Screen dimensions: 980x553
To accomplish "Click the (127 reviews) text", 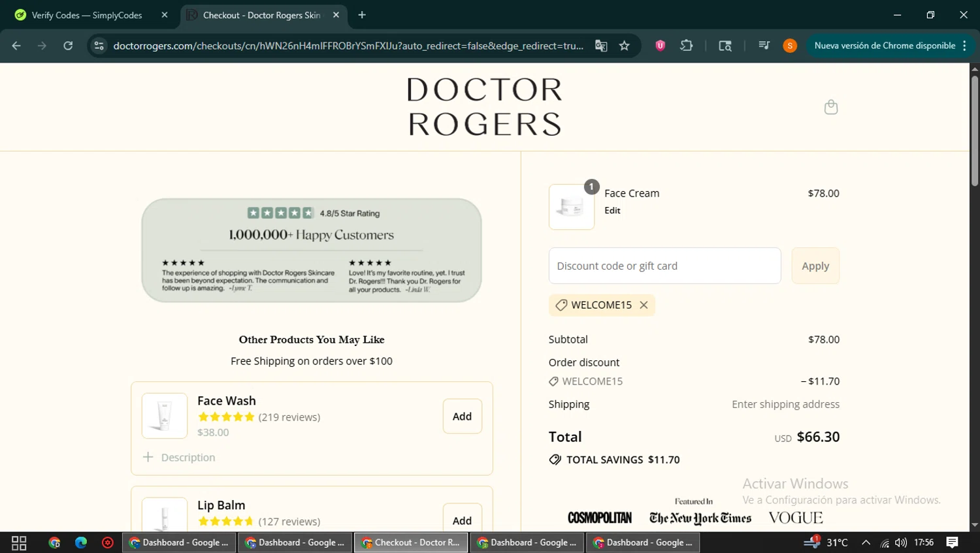I will coord(289,522).
